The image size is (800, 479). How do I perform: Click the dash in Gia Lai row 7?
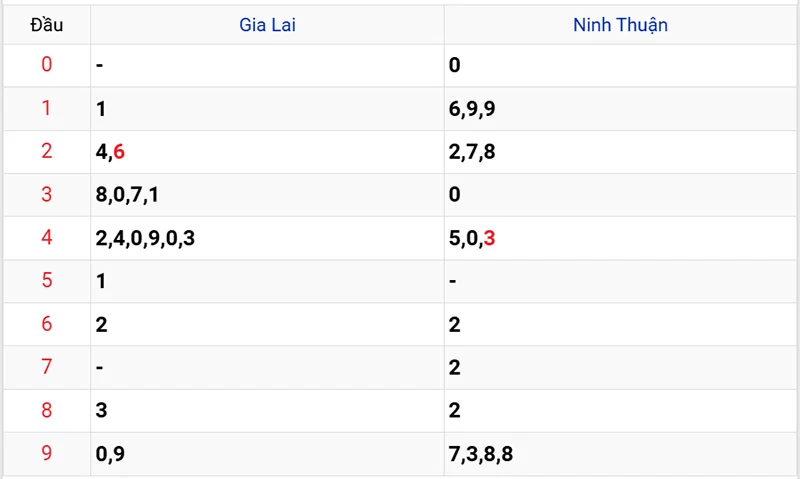click(x=100, y=368)
